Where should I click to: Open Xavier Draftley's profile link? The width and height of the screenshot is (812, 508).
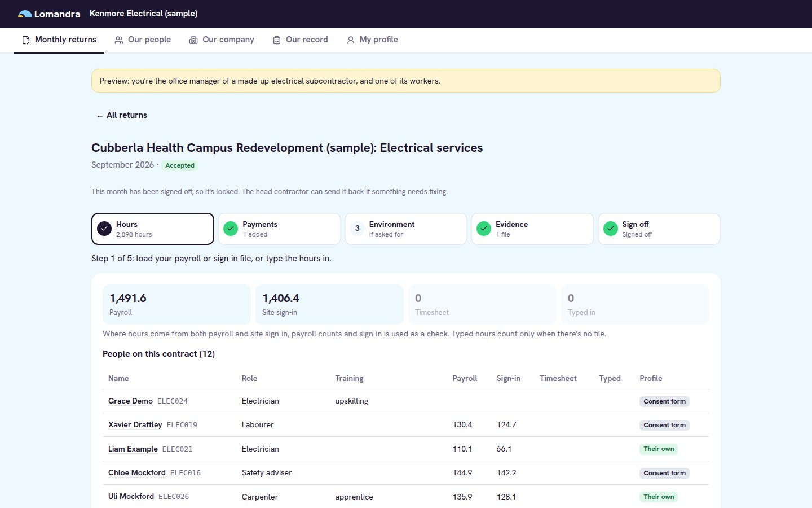coord(135,425)
